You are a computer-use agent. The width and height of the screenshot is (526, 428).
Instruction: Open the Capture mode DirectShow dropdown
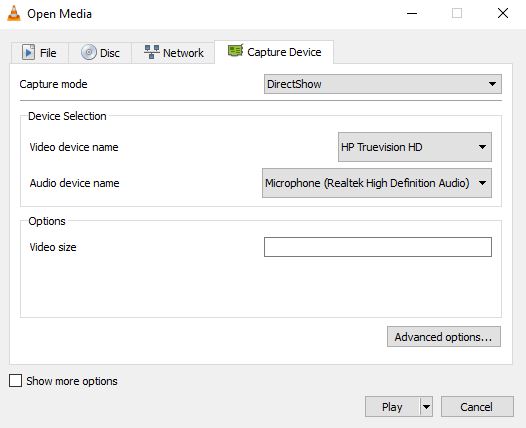(383, 84)
